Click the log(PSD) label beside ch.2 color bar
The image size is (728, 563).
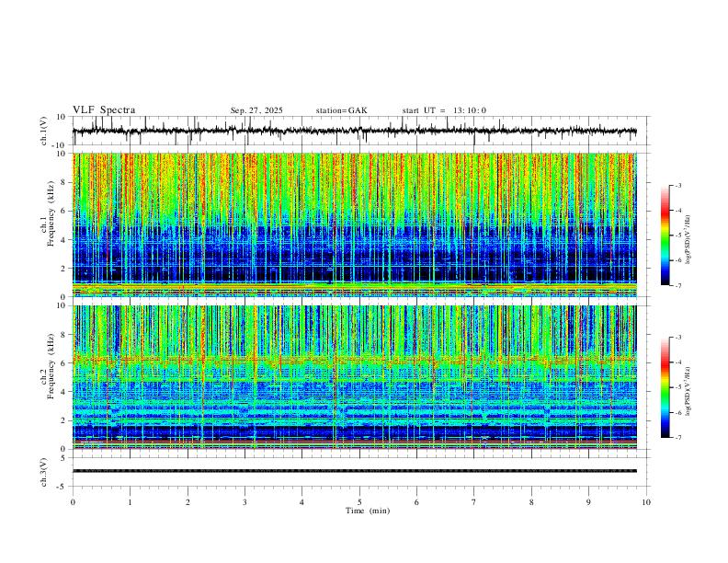[688, 391]
